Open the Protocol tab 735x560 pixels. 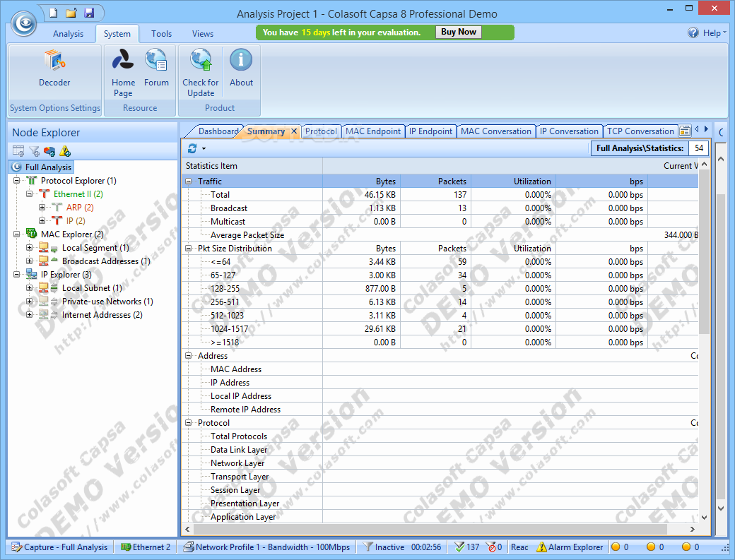coord(321,131)
